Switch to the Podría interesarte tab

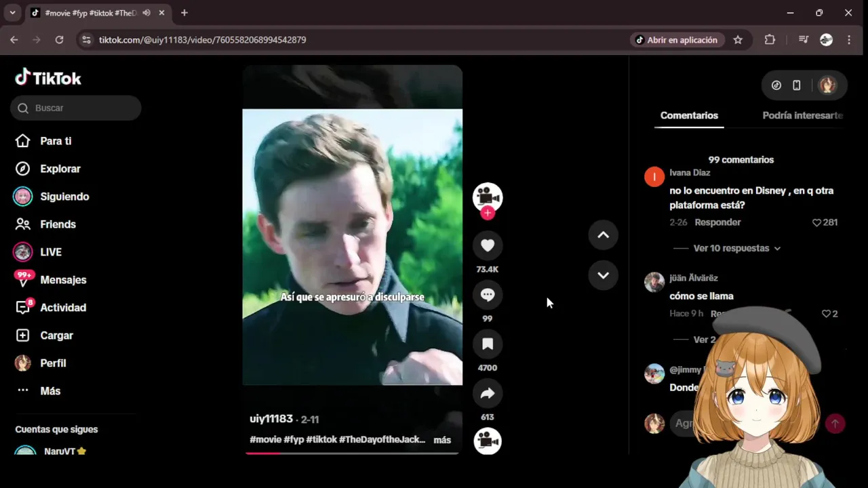click(x=802, y=115)
